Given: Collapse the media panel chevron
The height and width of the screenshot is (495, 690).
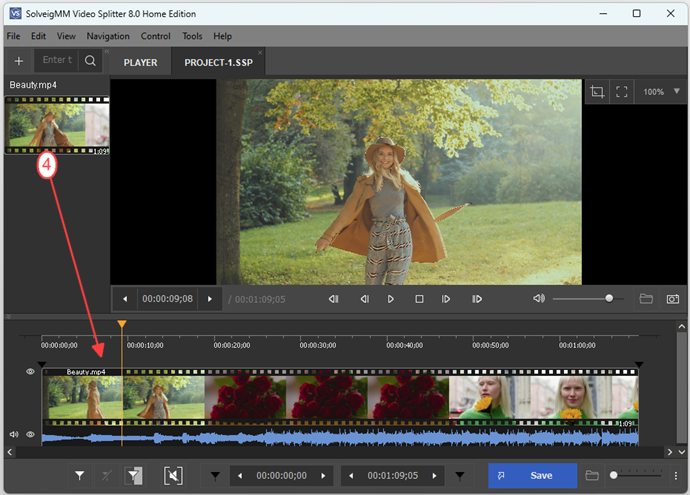Looking at the screenshot, I should tap(106, 52).
